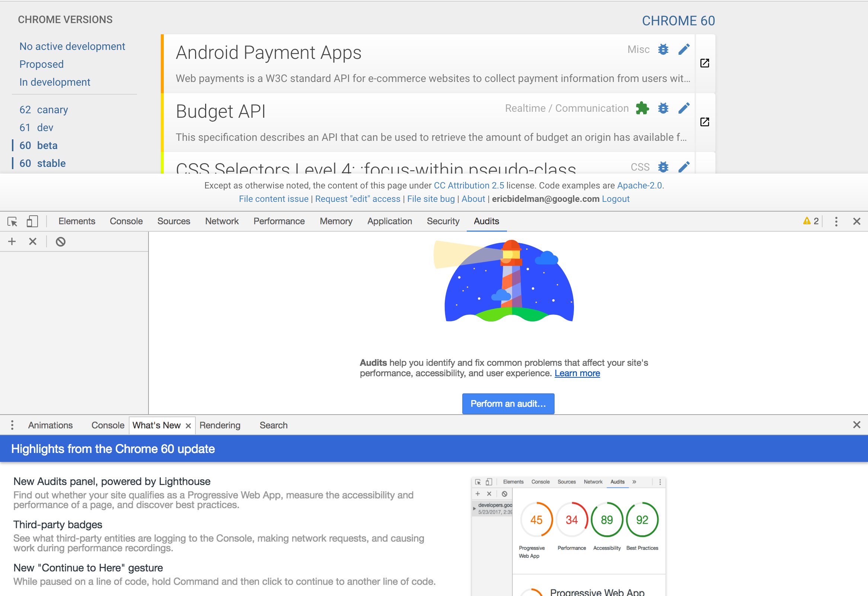
Task: Click Request "edit" access link
Action: [358, 199]
